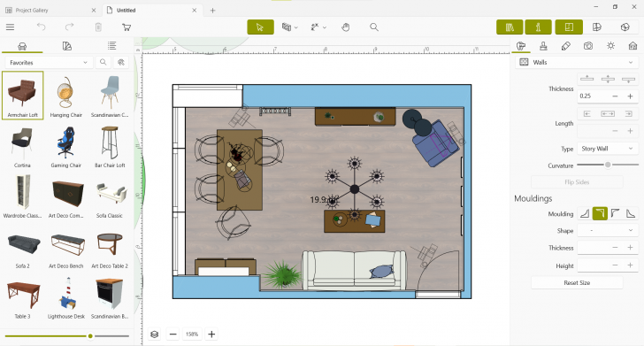
Task: Decrease wall thickness with minus
Action: click(615, 96)
